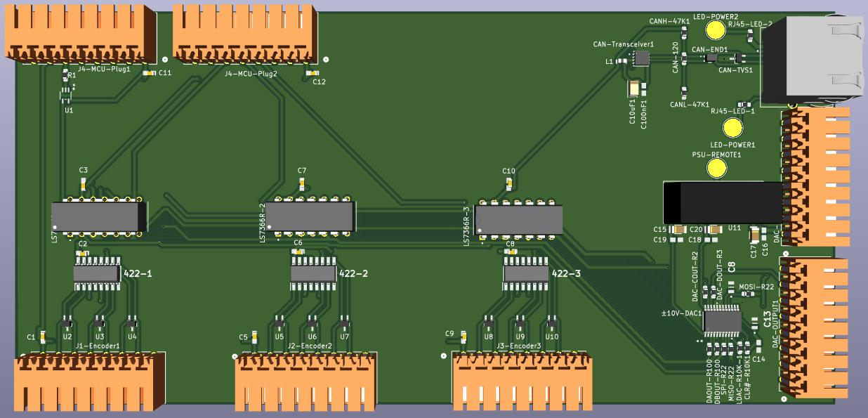Click the SOIC chip labeled 422-2

(x=313, y=274)
